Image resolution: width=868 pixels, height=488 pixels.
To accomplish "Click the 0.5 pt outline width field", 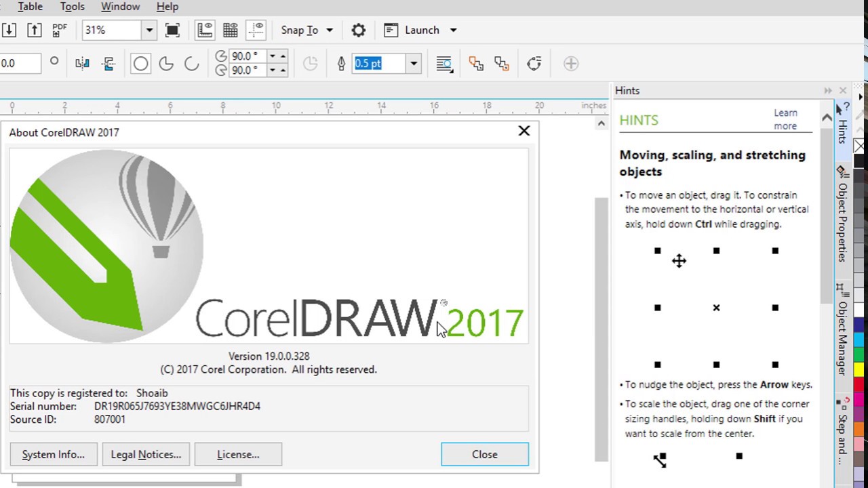I will (x=379, y=64).
